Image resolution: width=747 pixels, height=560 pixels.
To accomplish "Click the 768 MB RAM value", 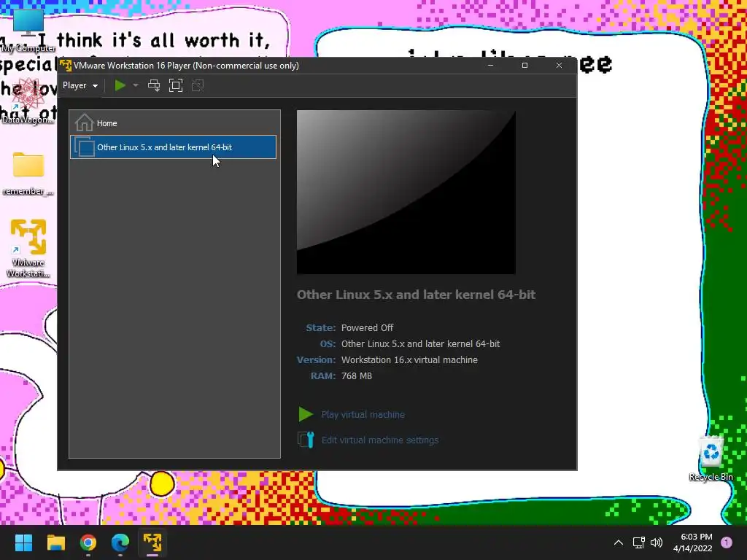I will pyautogui.click(x=356, y=376).
